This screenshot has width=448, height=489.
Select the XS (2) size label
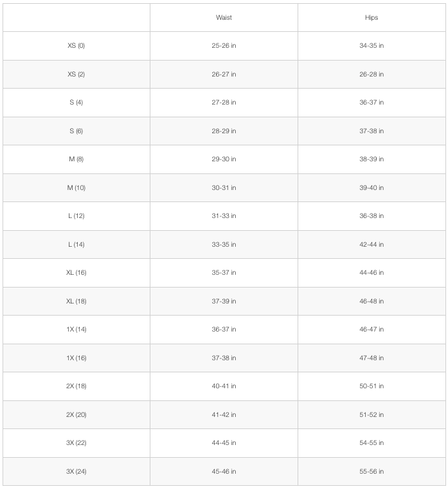pyautogui.click(x=76, y=75)
